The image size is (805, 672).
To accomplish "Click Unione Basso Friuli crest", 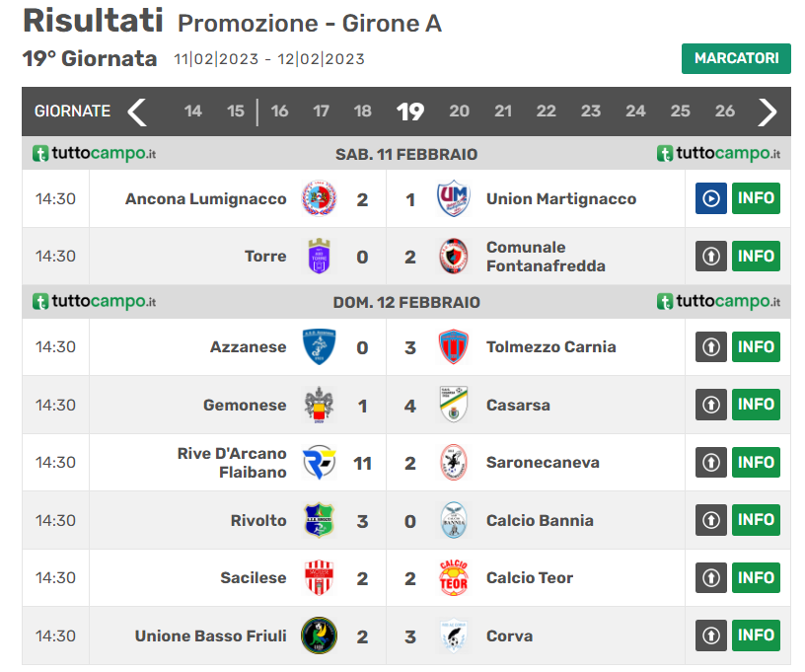I will [319, 635].
